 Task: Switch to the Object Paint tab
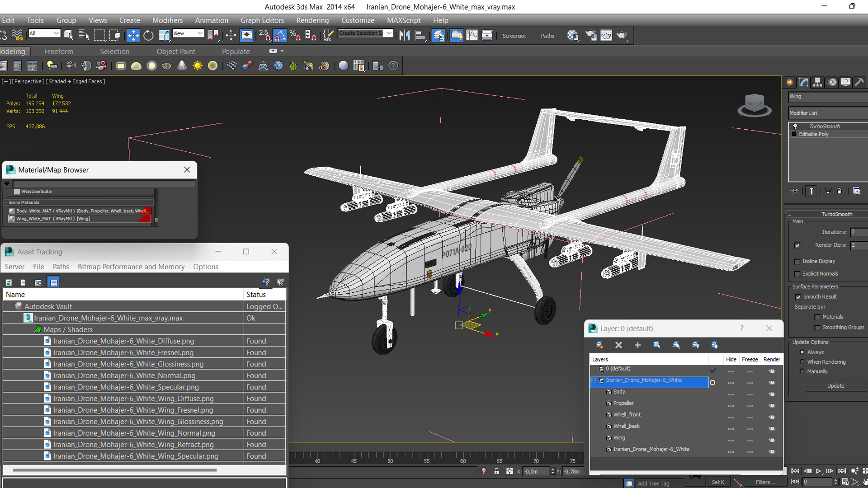point(176,52)
